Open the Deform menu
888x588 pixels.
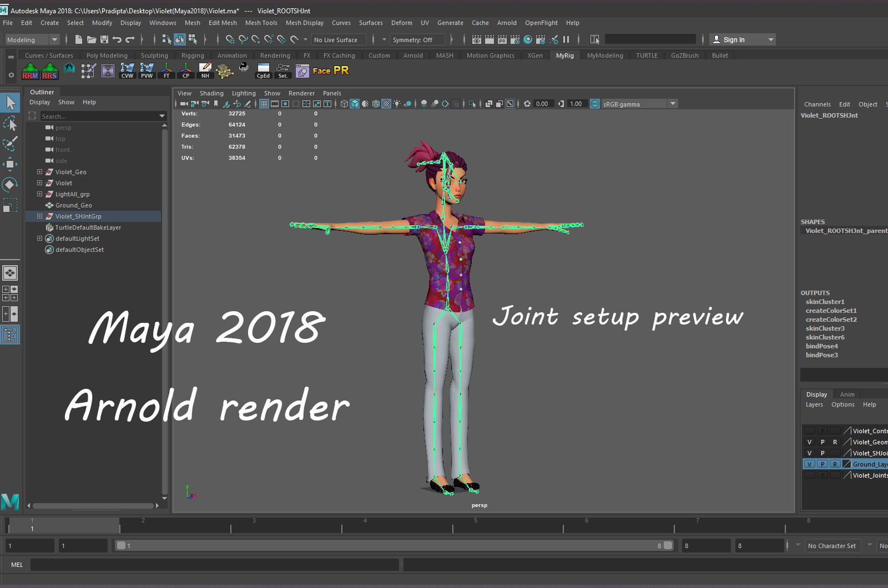(x=402, y=23)
